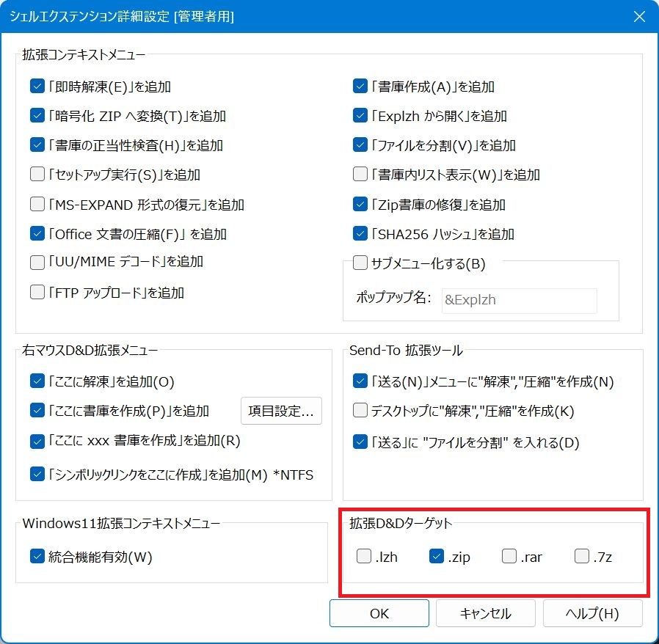Image resolution: width=659 pixels, height=644 pixels.
Task: Check「MS-EXPAND 形式の復元」を追加
Action: coord(38,205)
